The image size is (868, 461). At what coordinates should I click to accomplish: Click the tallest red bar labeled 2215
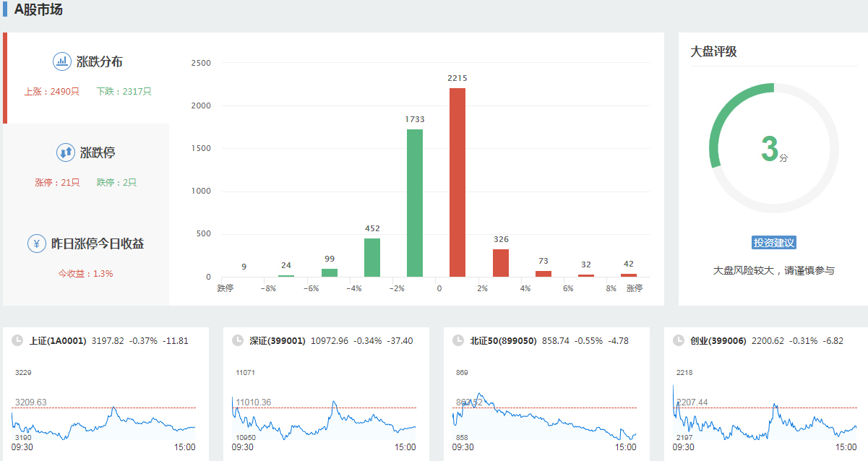[x=457, y=182]
